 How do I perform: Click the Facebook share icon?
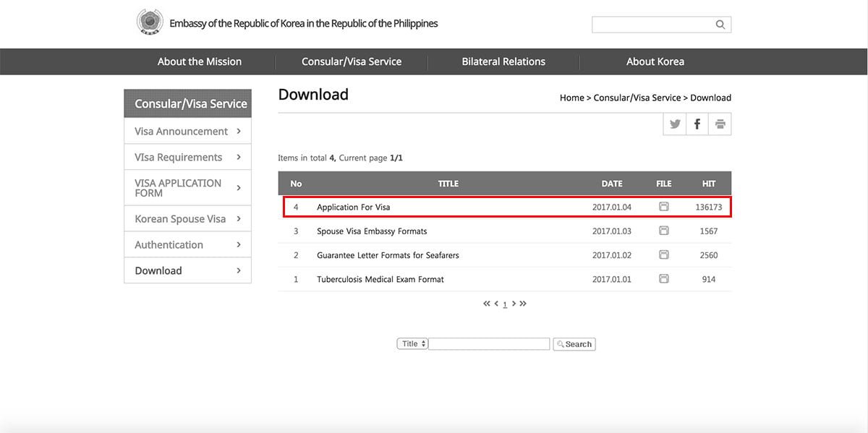[697, 124]
